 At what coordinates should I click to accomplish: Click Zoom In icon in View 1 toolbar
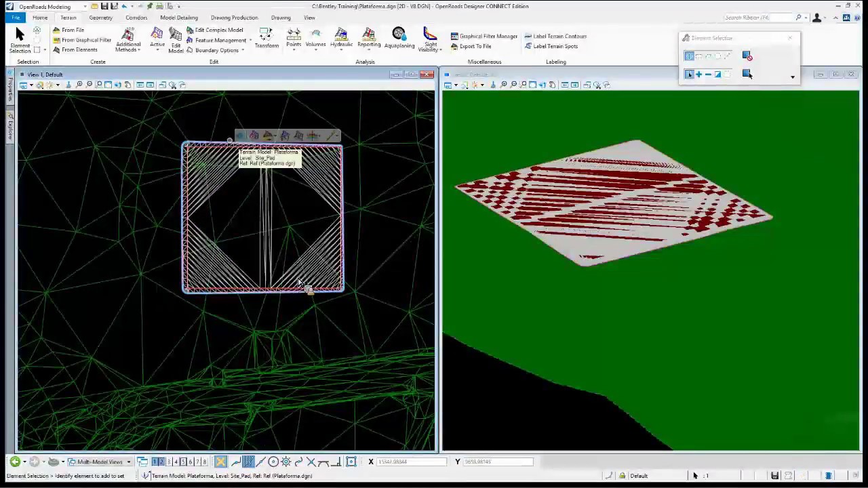click(x=79, y=85)
